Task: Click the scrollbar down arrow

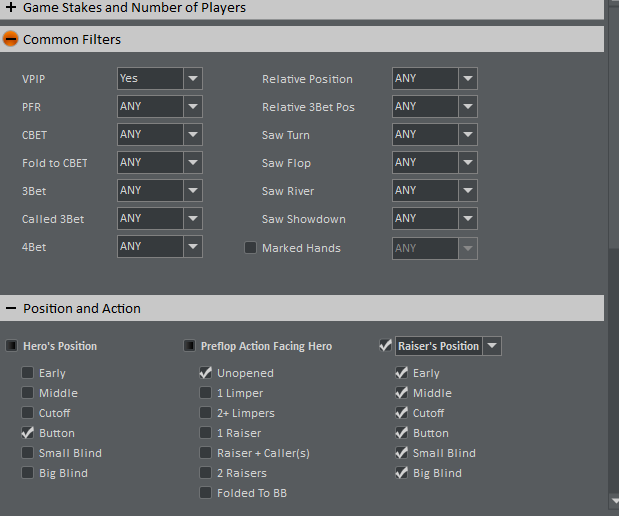Action: coord(612,500)
